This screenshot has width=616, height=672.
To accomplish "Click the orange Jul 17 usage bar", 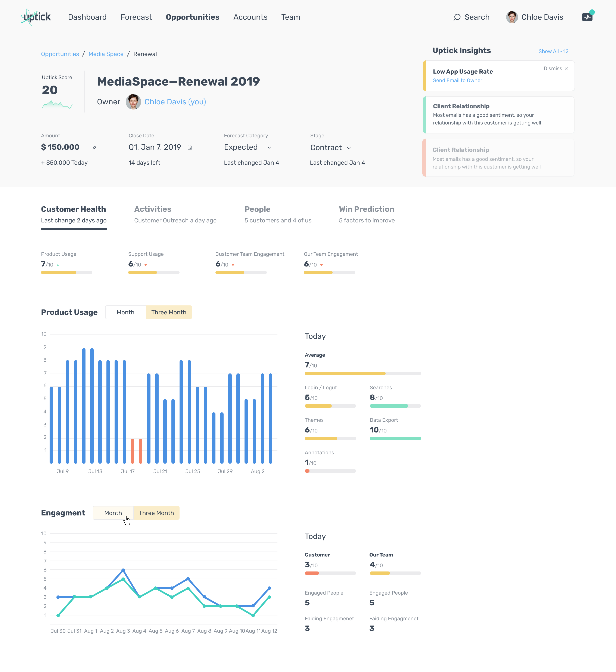I will (x=132, y=451).
